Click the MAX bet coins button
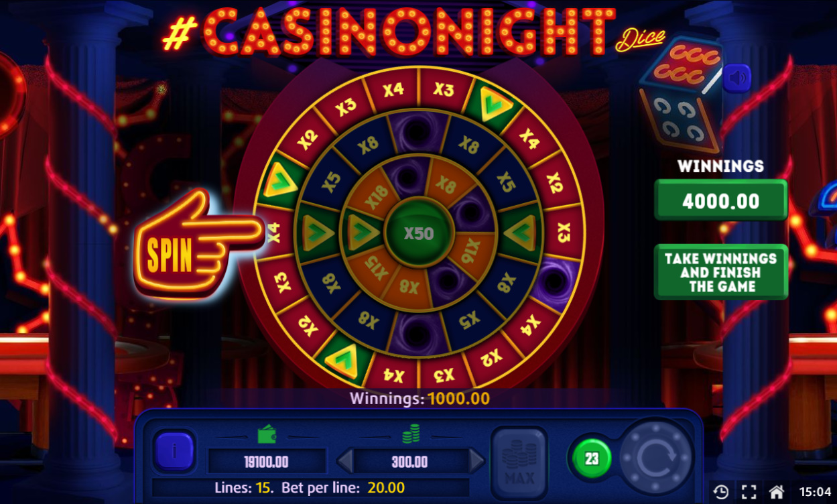837x504 pixels. (x=519, y=454)
